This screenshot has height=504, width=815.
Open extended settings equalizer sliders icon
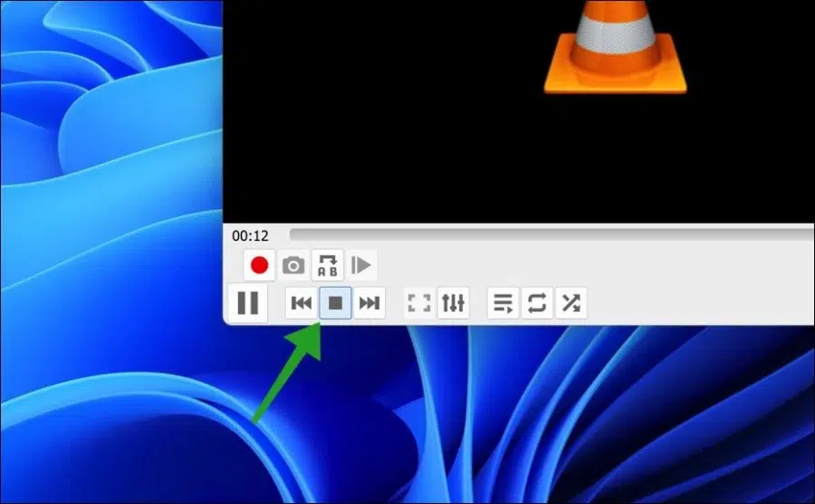click(454, 302)
